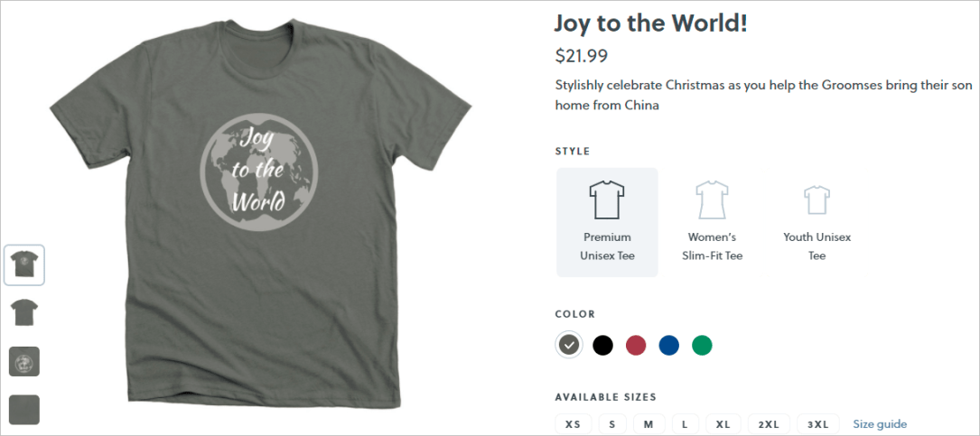
Task: Choose size L
Action: (x=685, y=424)
